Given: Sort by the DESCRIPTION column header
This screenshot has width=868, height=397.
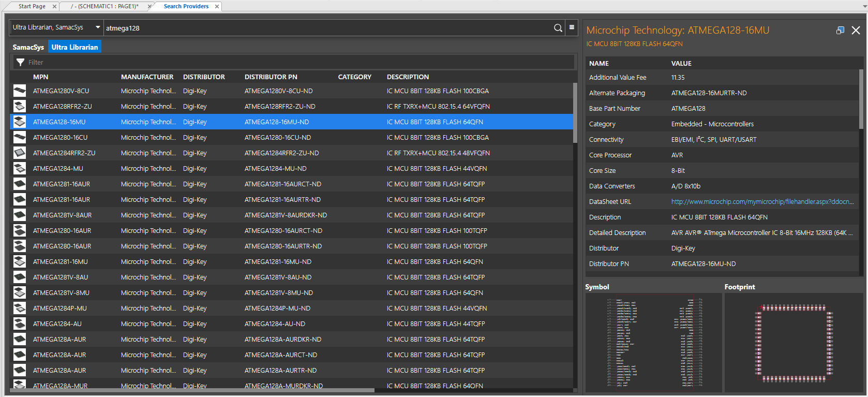Looking at the screenshot, I should coord(408,77).
